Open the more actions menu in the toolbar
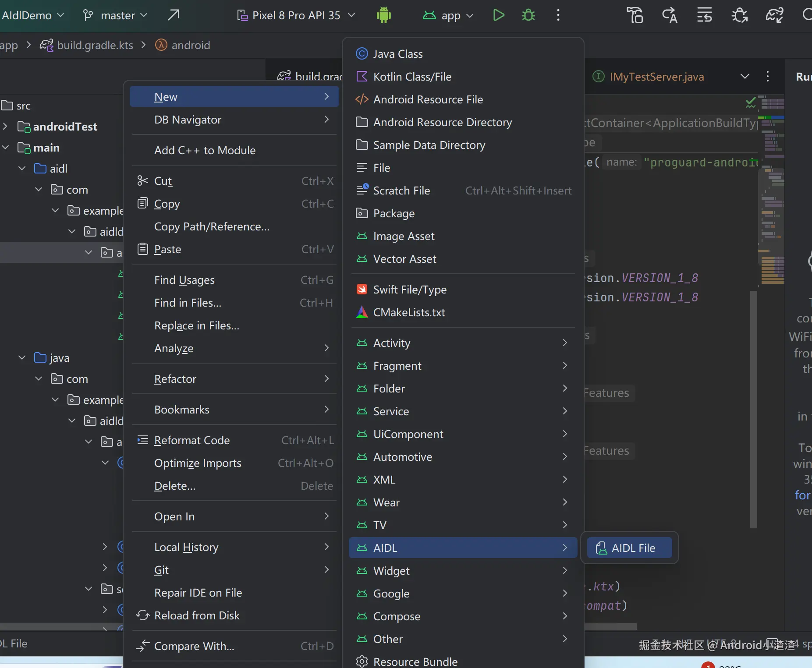 (558, 15)
